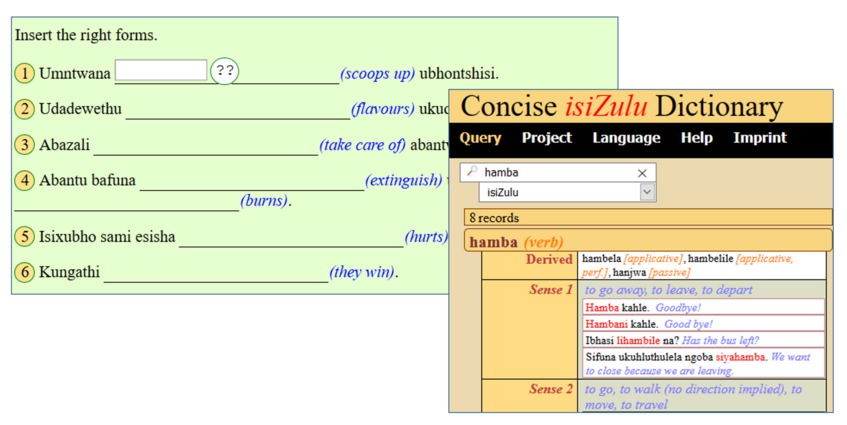Click the derived form 'hambelile'

710,259
